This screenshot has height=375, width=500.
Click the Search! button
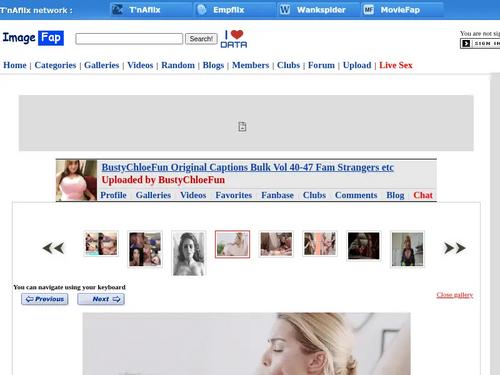(x=201, y=39)
